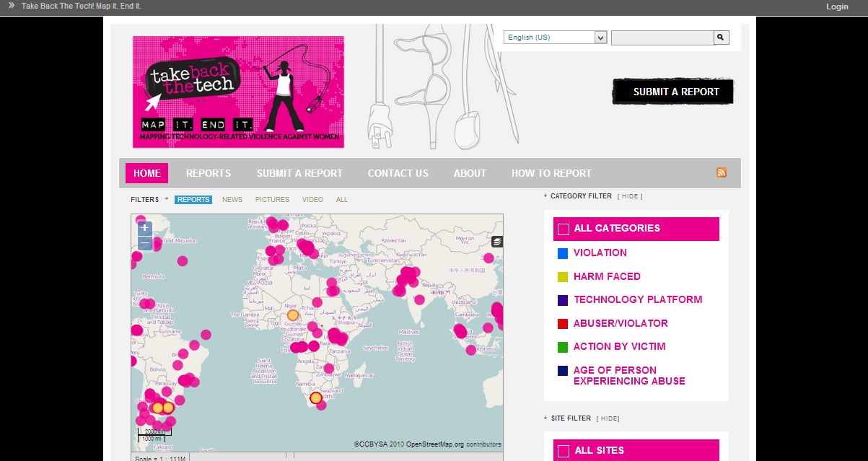Click the Take Back The Tech! top bar title
Screen dimensions: 868x461
coord(81,6)
